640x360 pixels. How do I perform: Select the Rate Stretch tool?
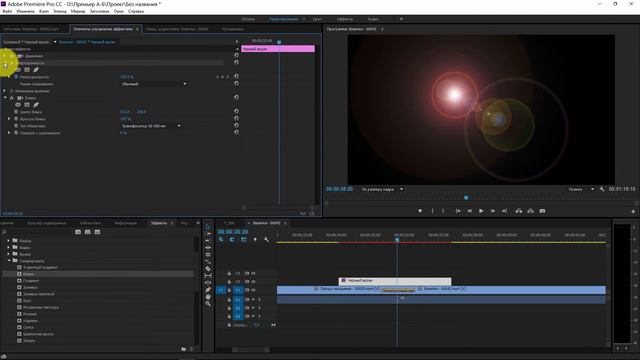(x=208, y=254)
